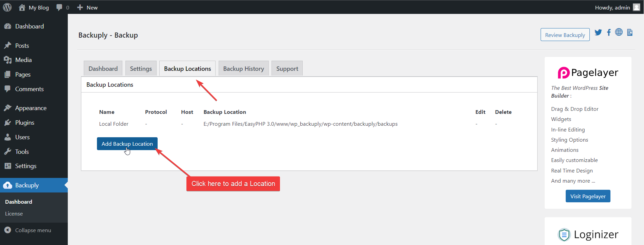Open the Dashboard submenu under Backuply
This screenshot has width=644, height=245.
[x=19, y=202]
